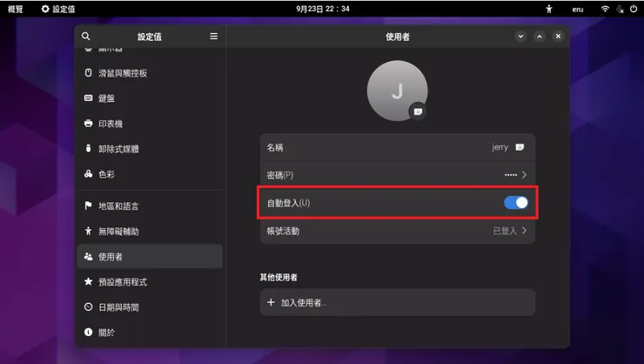Open 無障礙輔助 settings

150,232
